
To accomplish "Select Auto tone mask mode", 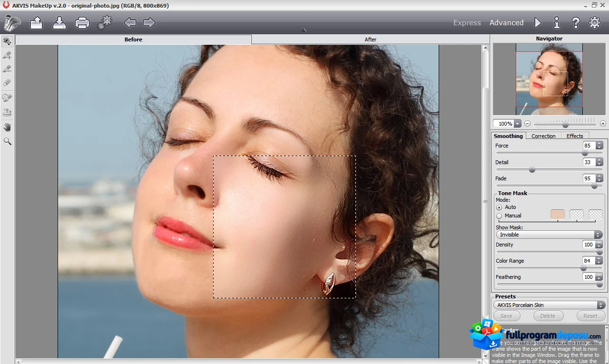I will pyautogui.click(x=499, y=207).
